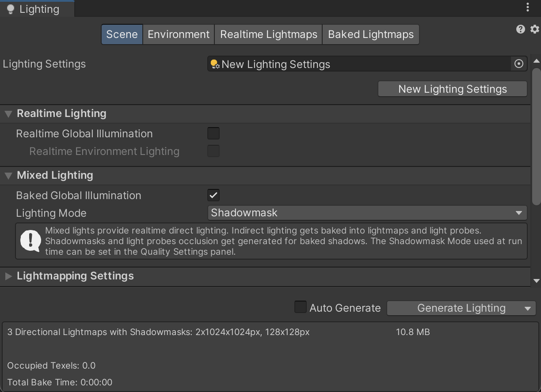Click the scroll down arrow
541x392 pixels.
pyautogui.click(x=537, y=280)
